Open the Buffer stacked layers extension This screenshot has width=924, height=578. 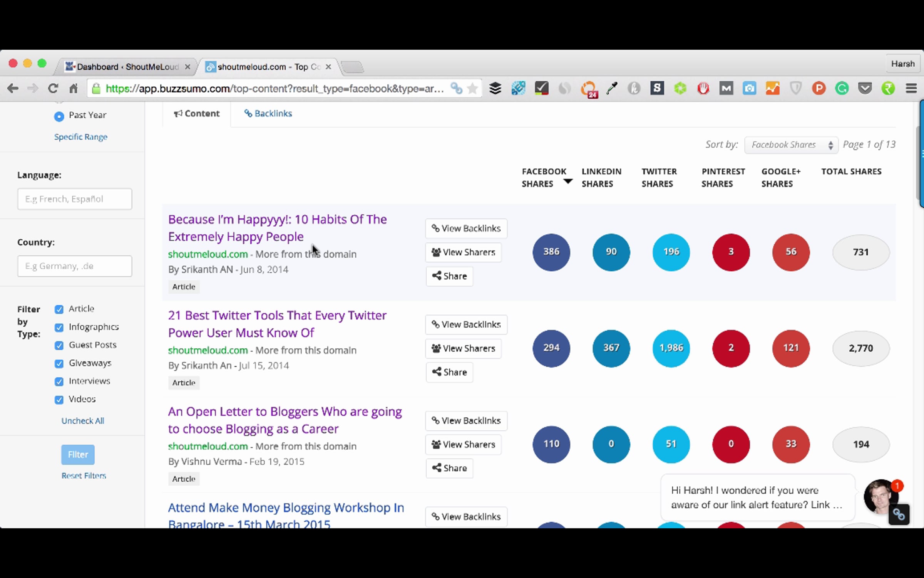point(495,89)
